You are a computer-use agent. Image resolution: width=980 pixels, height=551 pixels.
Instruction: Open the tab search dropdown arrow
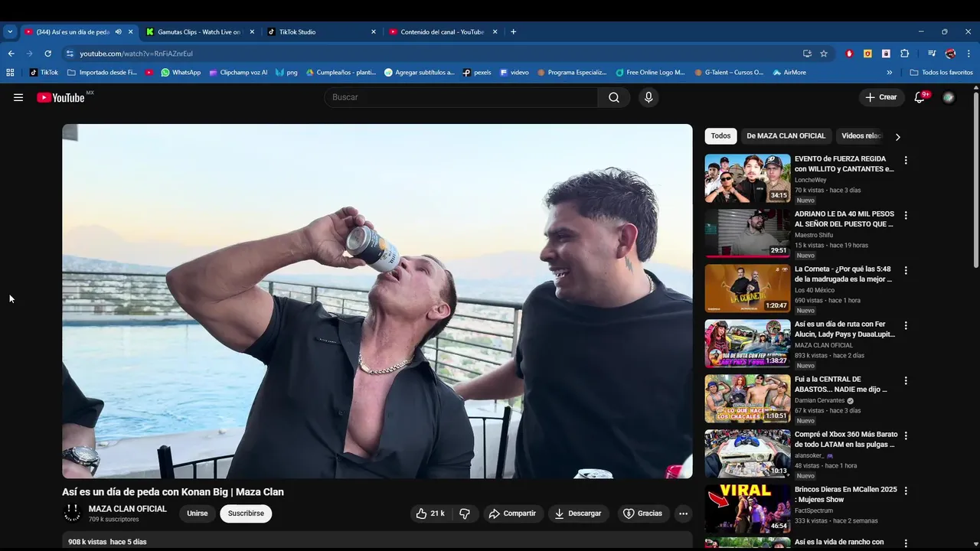[10, 32]
